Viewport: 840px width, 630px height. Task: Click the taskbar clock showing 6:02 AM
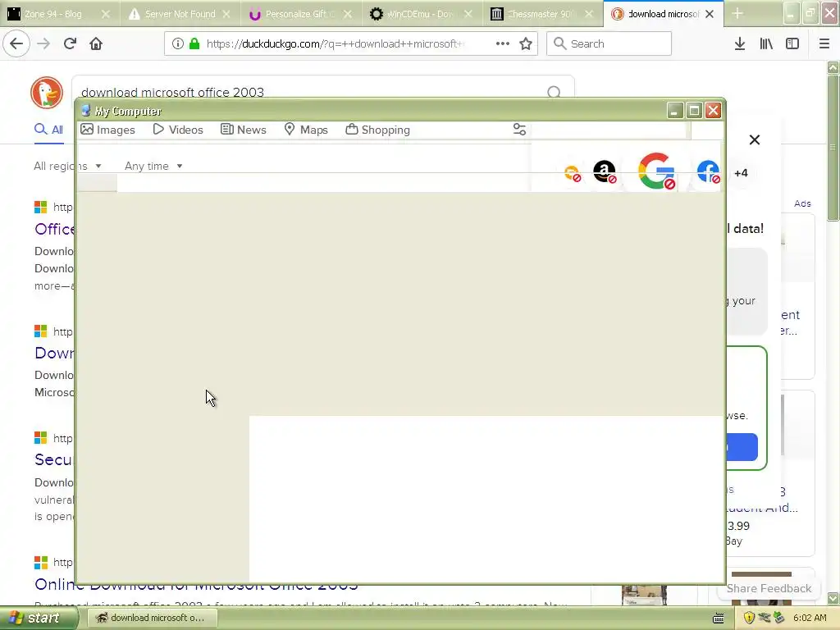tap(810, 618)
